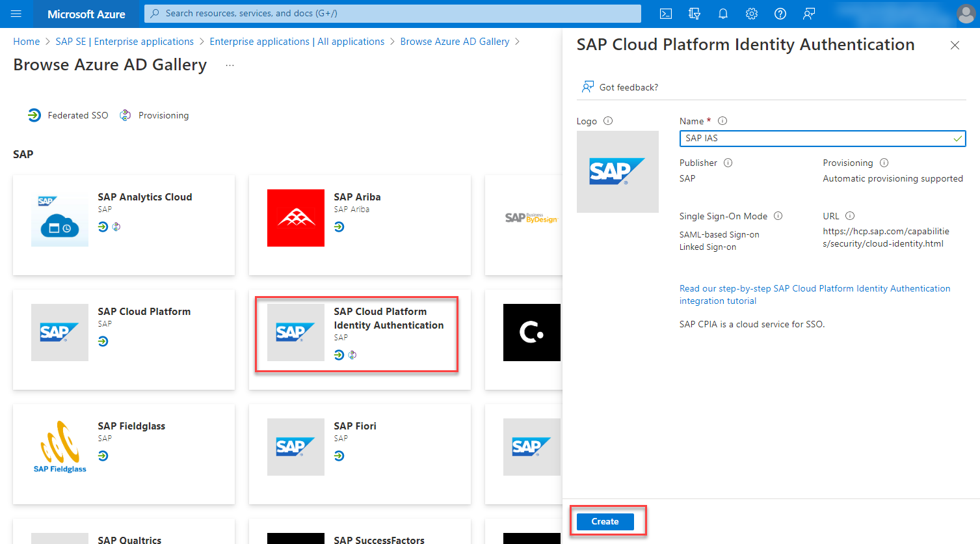Click the hcp.sap.com URL text
Image resolution: width=980 pixels, height=544 pixels.
point(886,238)
